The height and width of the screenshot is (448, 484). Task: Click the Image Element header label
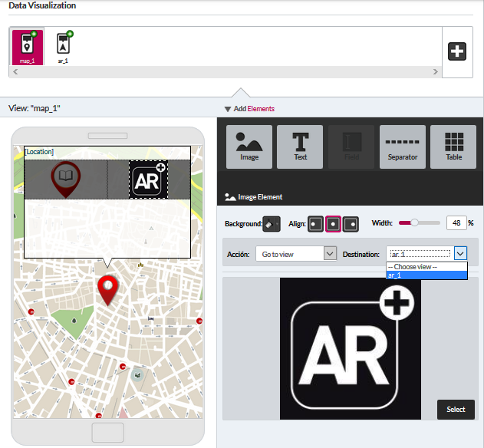pos(260,197)
